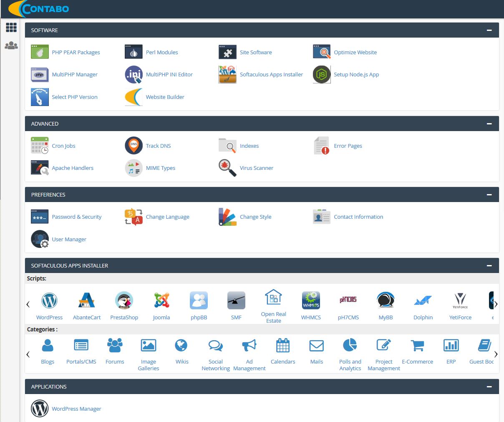504x422 pixels.
Task: Open the PHP PEAR Packages icon
Action: (40, 52)
